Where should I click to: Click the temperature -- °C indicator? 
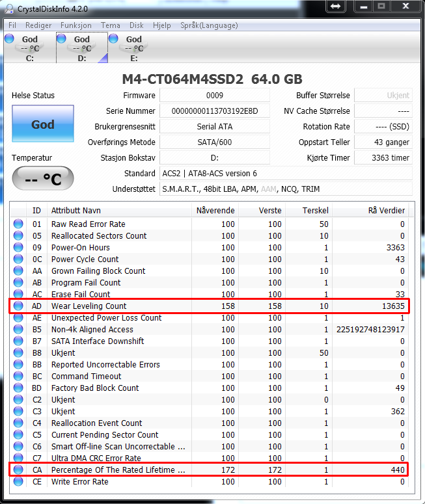coord(43,178)
